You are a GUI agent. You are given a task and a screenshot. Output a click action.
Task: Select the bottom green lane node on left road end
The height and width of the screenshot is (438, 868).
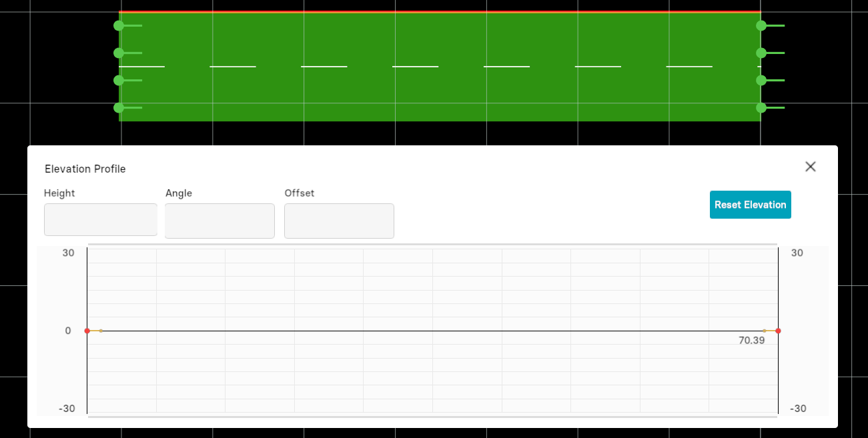(119, 107)
